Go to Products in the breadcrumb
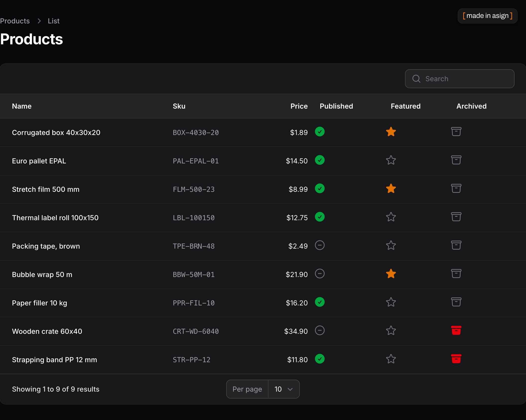The height and width of the screenshot is (420, 526). click(x=15, y=21)
